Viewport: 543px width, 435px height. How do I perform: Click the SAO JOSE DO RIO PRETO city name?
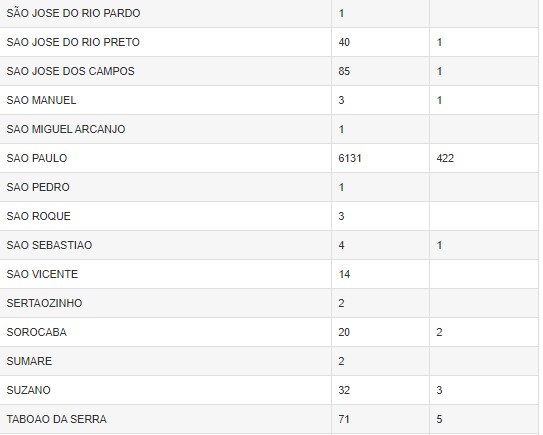click(x=73, y=42)
